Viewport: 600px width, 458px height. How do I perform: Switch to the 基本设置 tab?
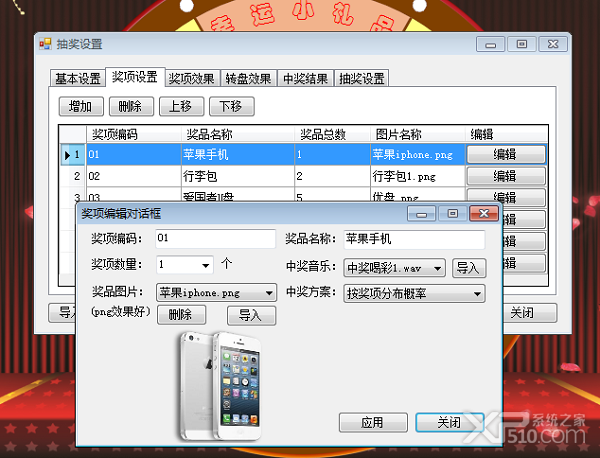coord(77,78)
